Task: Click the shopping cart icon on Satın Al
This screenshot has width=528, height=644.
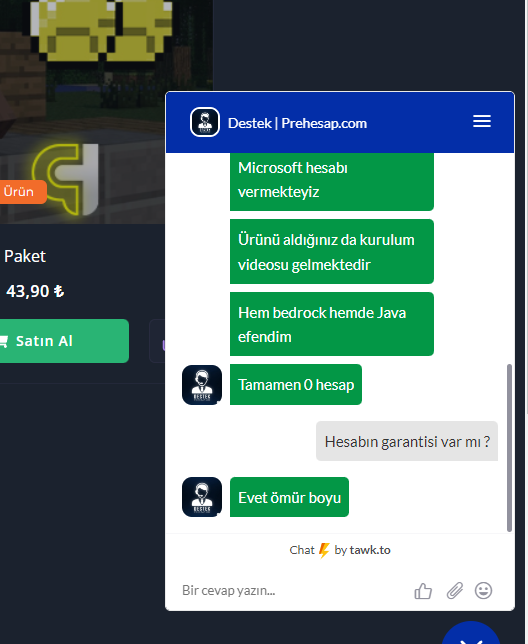Action: [4, 341]
